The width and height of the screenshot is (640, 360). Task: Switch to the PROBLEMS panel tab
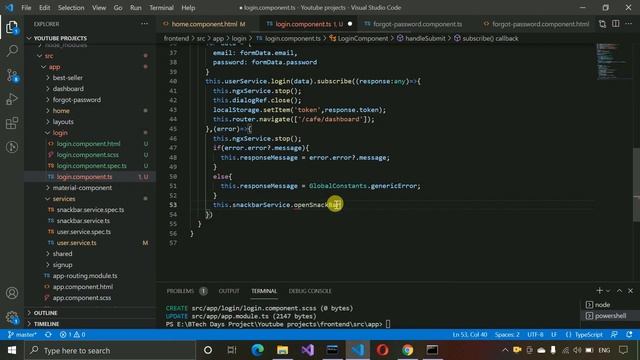click(180, 291)
